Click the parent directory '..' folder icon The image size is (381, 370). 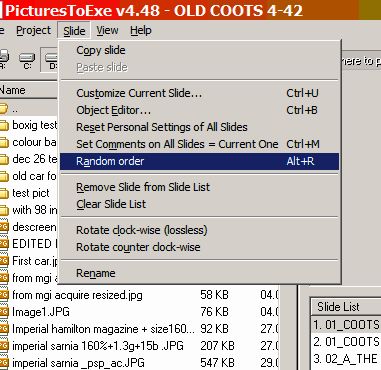[4, 109]
